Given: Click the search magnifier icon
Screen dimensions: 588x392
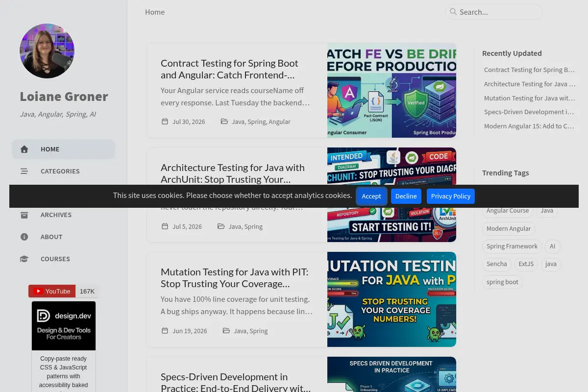Looking at the screenshot, I should (x=453, y=12).
